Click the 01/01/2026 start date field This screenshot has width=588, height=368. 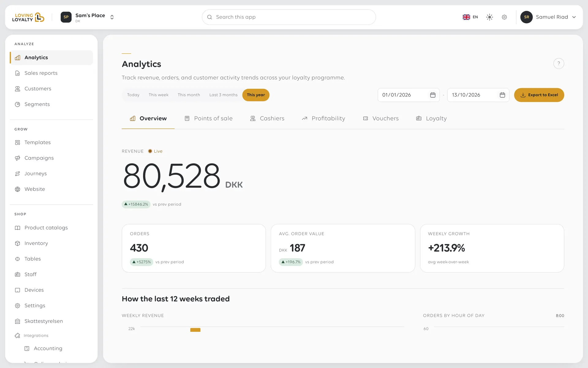click(409, 95)
